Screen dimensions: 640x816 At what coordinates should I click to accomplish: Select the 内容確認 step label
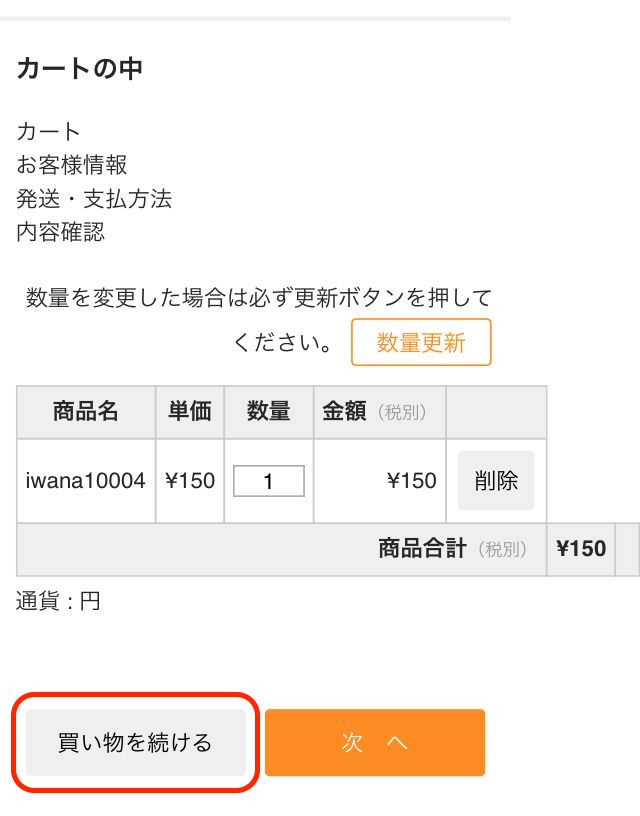tap(61, 233)
